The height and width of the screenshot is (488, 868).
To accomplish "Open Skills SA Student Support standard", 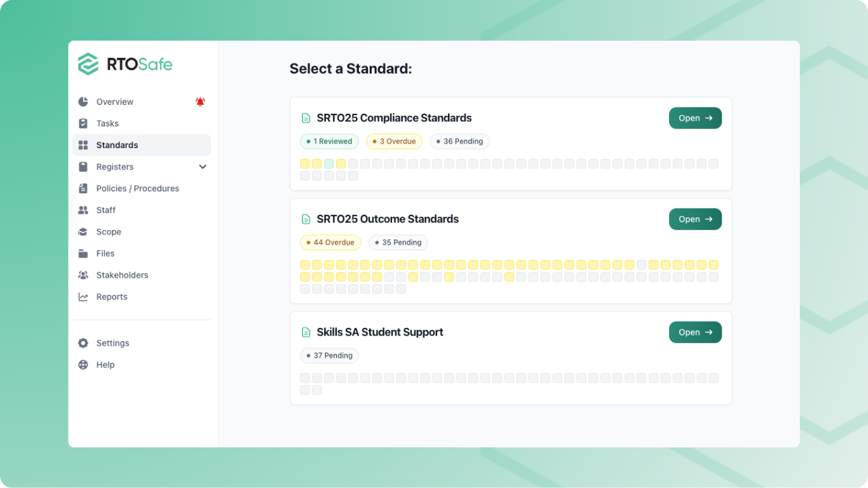I will coord(695,332).
